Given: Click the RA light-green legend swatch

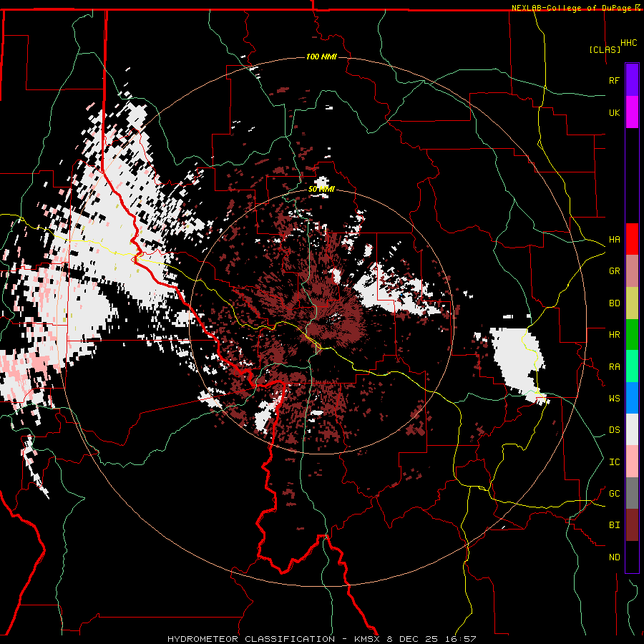Looking at the screenshot, I should [632, 366].
